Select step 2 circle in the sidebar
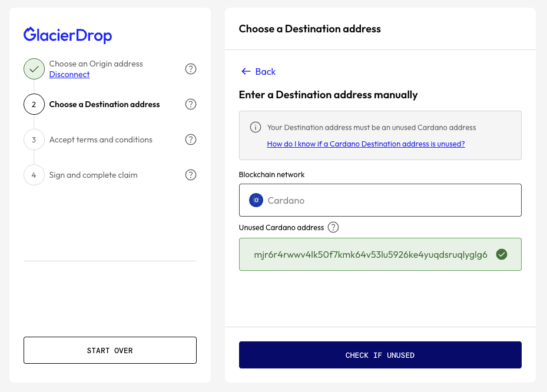This screenshot has height=392, width=547. click(34, 104)
